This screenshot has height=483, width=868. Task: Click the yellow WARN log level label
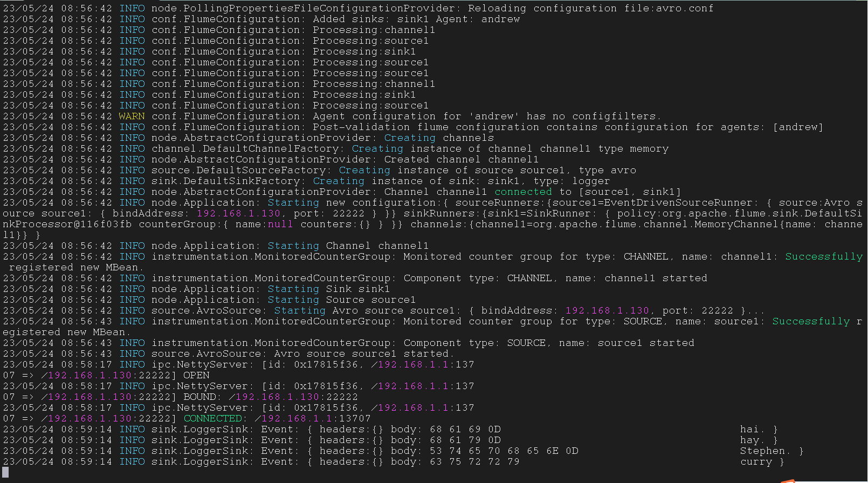tap(132, 117)
